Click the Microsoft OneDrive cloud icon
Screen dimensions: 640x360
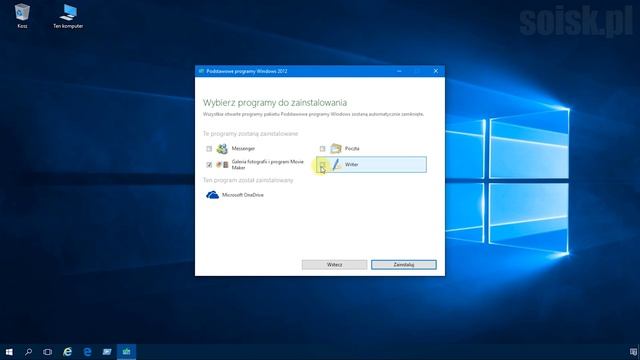[212, 195]
